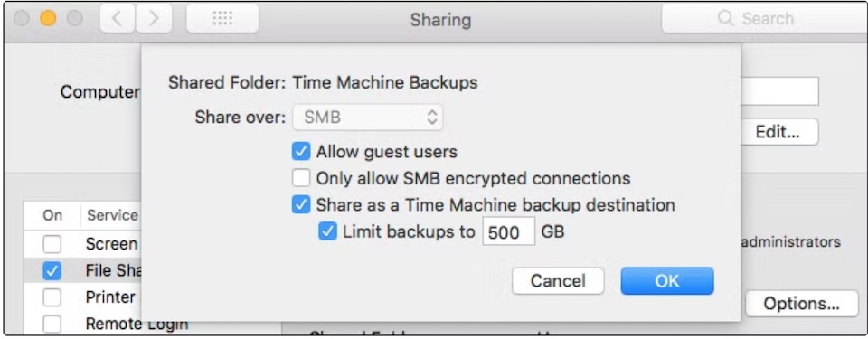Enable the Printer Sharing service checkbox
Screen dimensions: 868x339
(52, 297)
